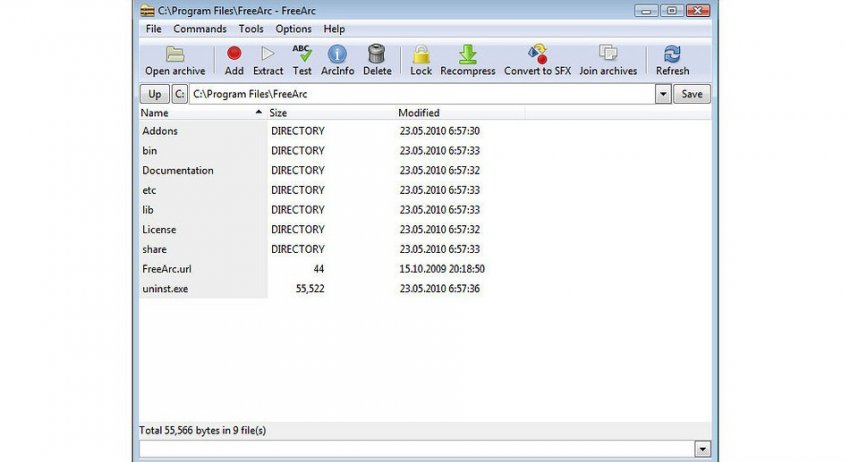Sort files by the Modified column header
This screenshot has height=462, width=850.
click(418, 113)
